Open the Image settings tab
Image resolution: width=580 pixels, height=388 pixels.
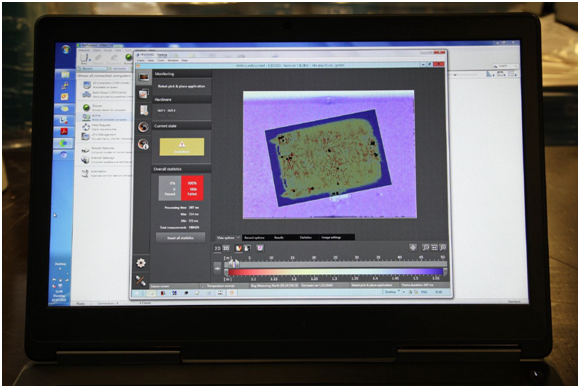(x=331, y=237)
